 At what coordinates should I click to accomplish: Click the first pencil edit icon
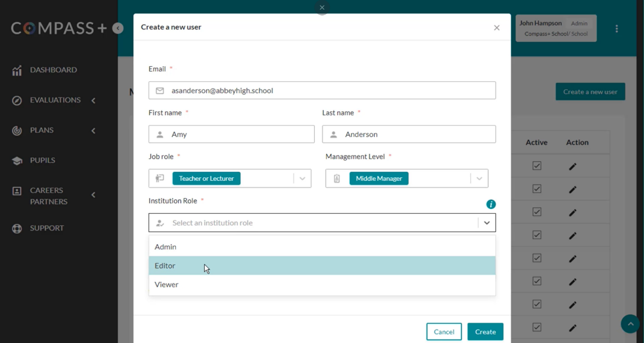click(573, 166)
